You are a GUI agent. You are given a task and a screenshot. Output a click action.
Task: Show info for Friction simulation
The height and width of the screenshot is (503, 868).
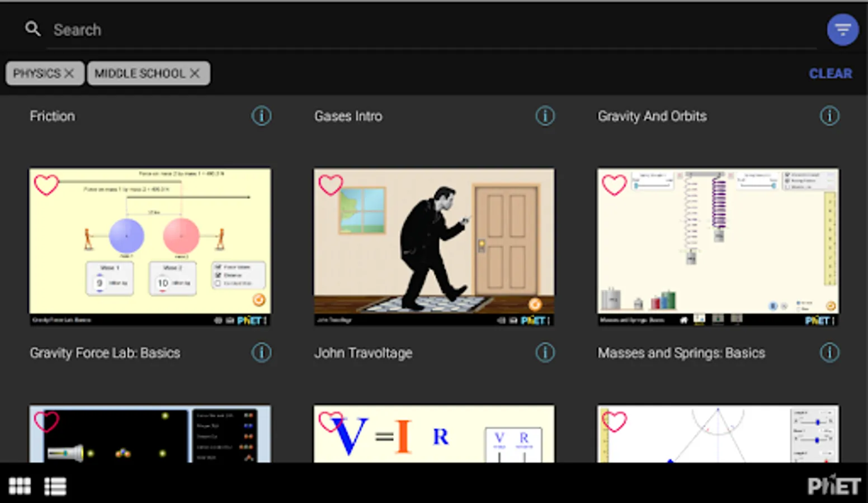(261, 116)
